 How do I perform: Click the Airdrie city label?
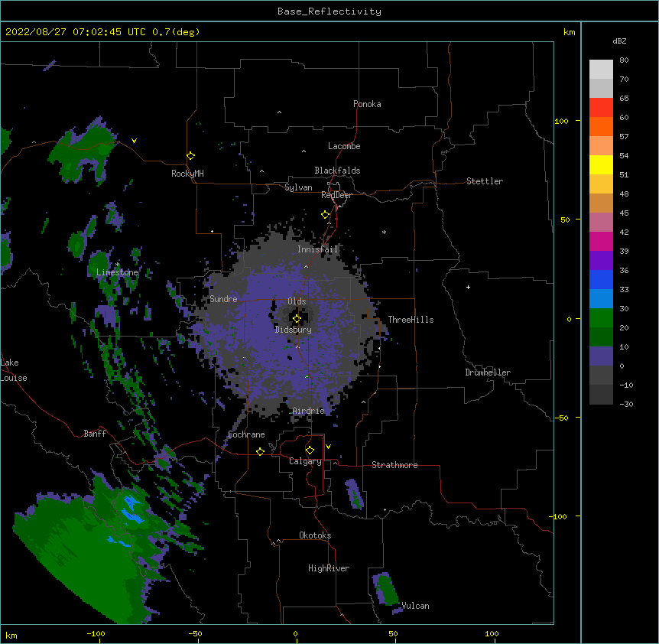click(309, 411)
